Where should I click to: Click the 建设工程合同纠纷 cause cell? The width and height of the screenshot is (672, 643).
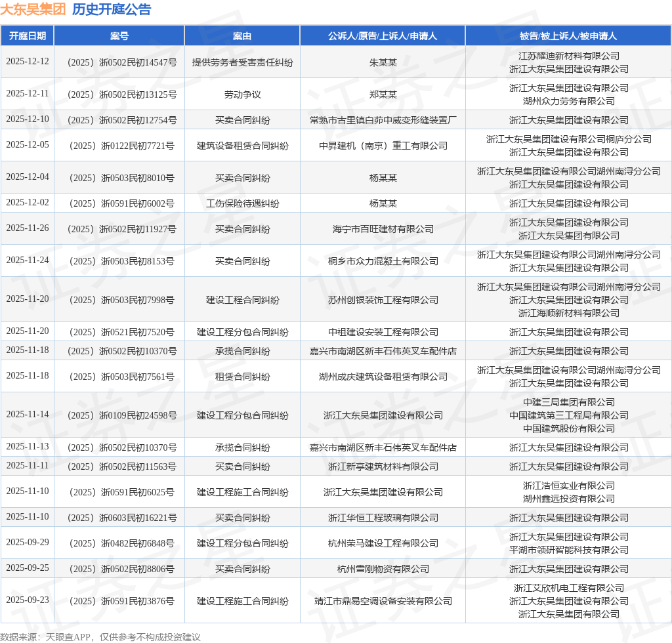pyautogui.click(x=242, y=301)
